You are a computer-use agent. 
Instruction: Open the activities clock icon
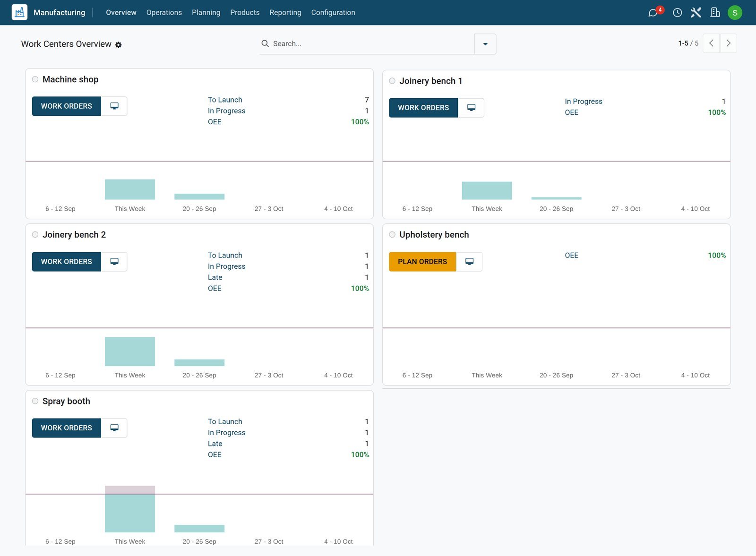pos(677,13)
